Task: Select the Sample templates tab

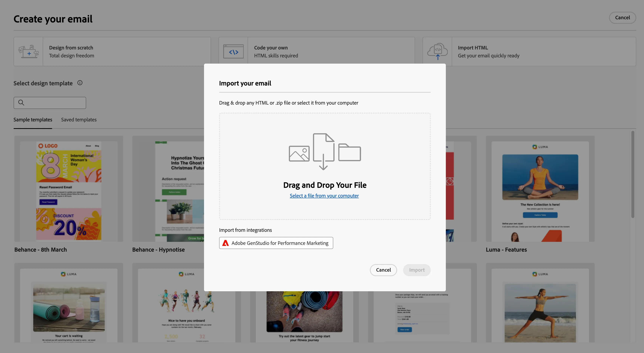Action: pyautogui.click(x=33, y=120)
